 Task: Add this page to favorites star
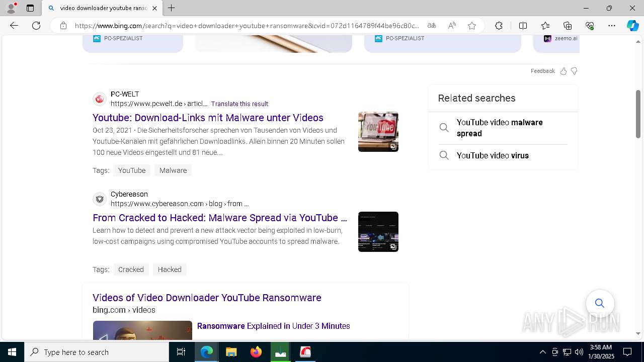click(472, 26)
